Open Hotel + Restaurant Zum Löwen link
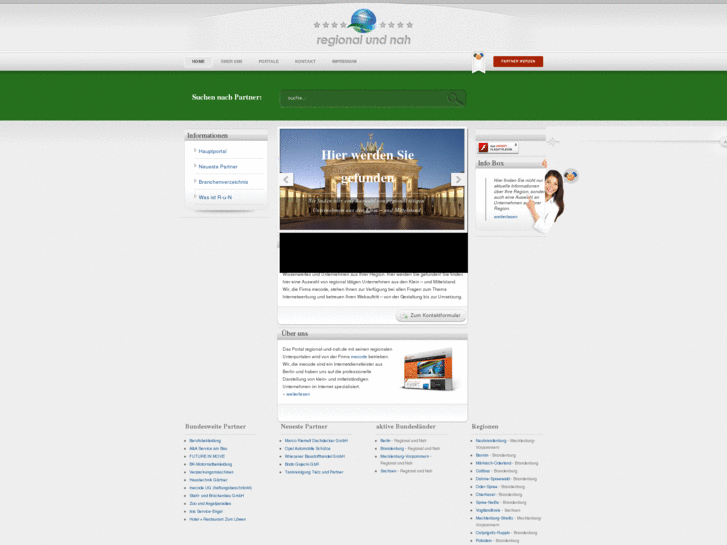Image resolution: width=727 pixels, height=545 pixels. point(217,519)
